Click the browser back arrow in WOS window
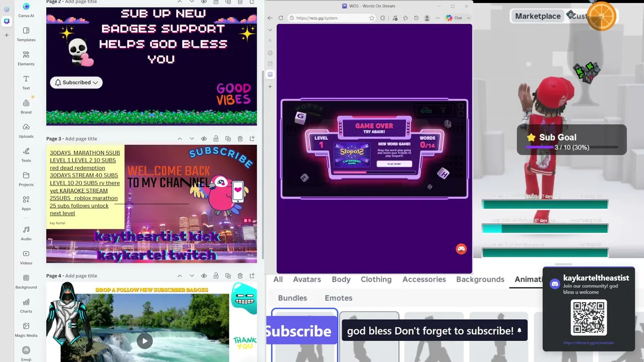 [270, 18]
